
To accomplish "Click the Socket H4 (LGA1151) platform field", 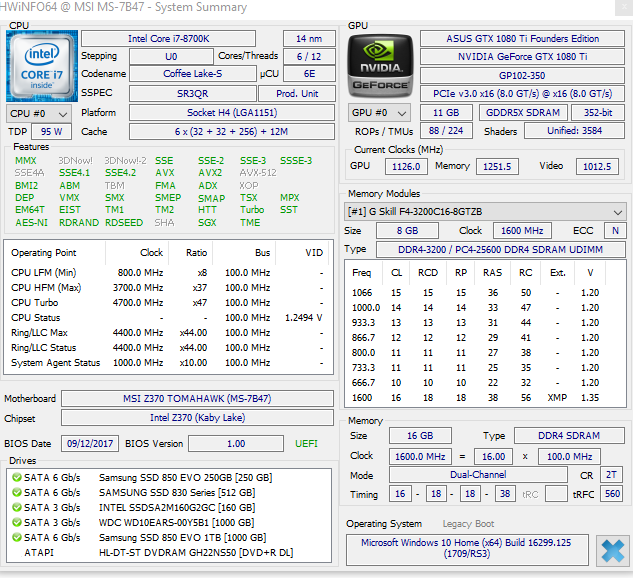I will tap(232, 113).
